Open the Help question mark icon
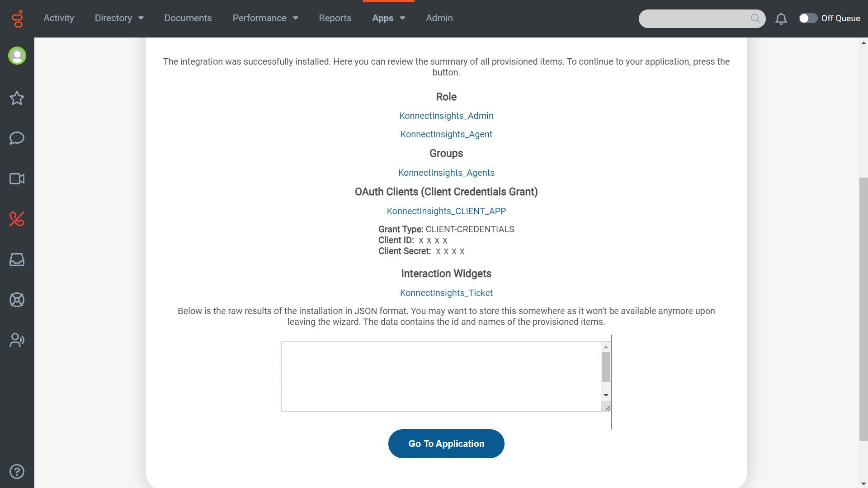The width and height of the screenshot is (868, 488). click(17, 472)
